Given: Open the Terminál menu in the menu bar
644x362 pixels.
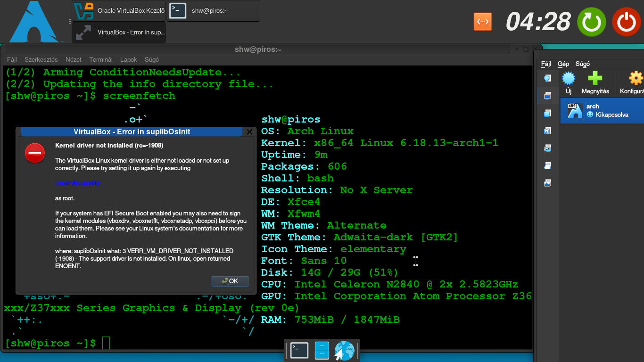Looking at the screenshot, I should click(x=101, y=60).
